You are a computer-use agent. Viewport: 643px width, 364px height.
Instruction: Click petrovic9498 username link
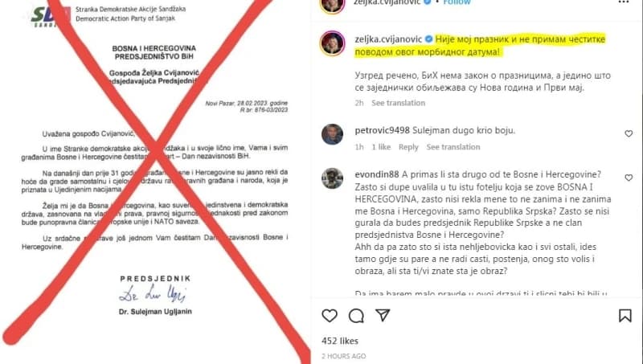point(383,130)
